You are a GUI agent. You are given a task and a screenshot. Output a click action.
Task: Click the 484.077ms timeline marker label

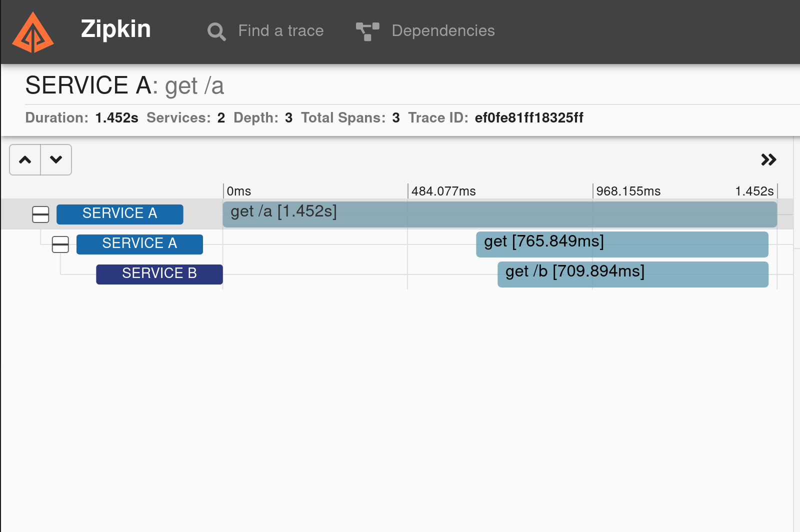[443, 191]
